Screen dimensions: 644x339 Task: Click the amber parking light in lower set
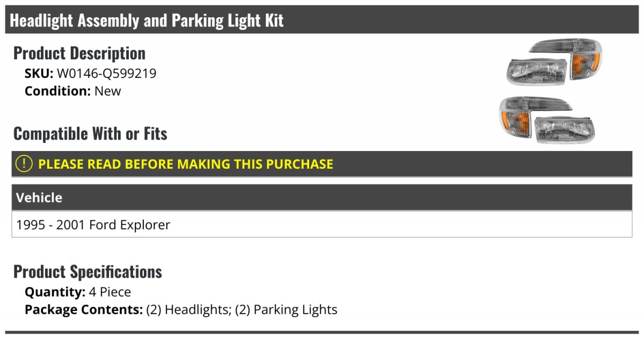[514, 121]
